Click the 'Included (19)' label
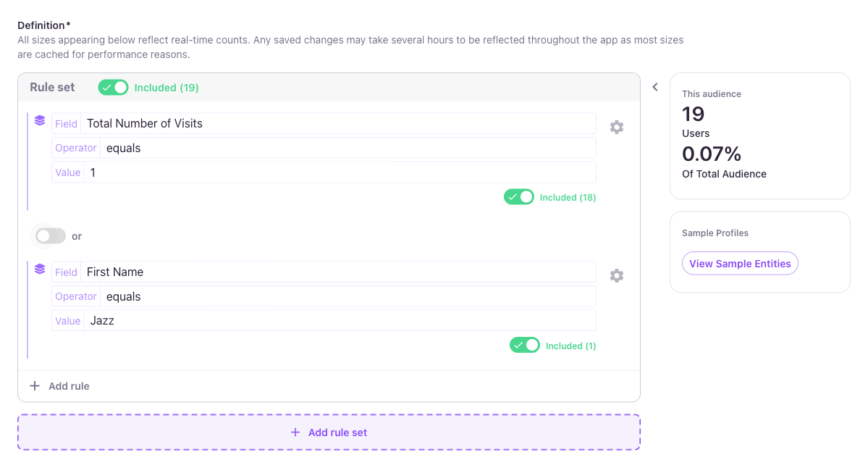 coord(167,88)
